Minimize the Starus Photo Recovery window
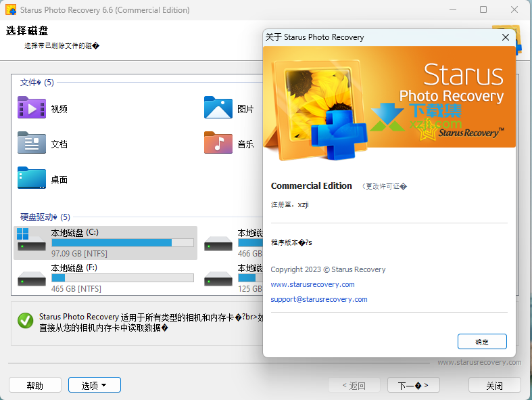 453,9
